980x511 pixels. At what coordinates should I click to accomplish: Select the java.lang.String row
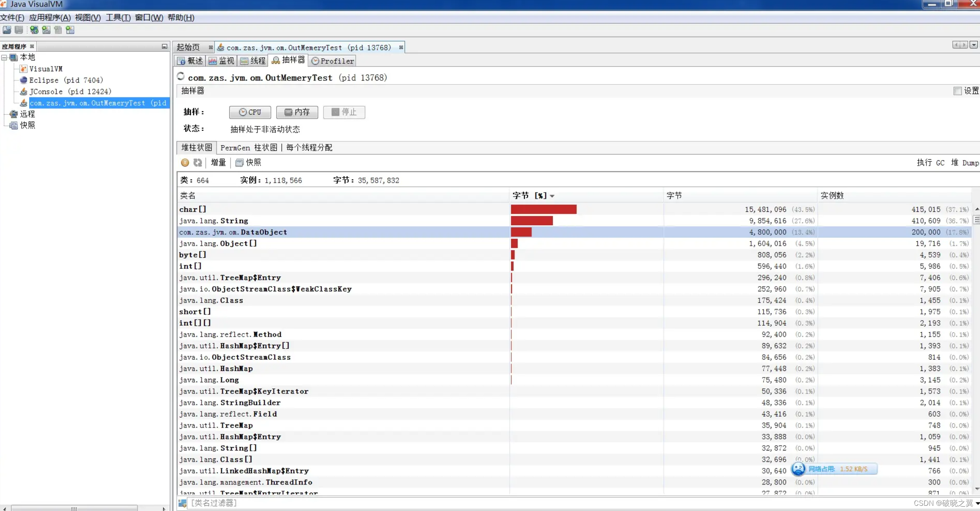coord(574,221)
